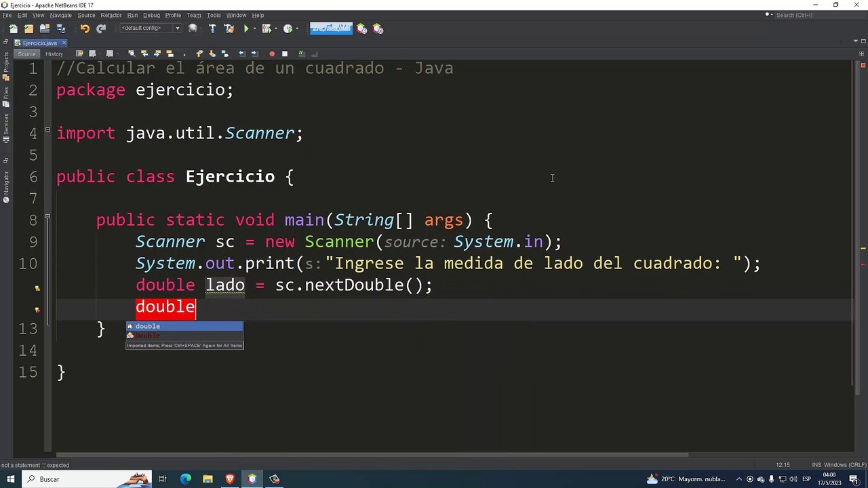Click the globe browser icon in toolbar

(x=193, y=28)
